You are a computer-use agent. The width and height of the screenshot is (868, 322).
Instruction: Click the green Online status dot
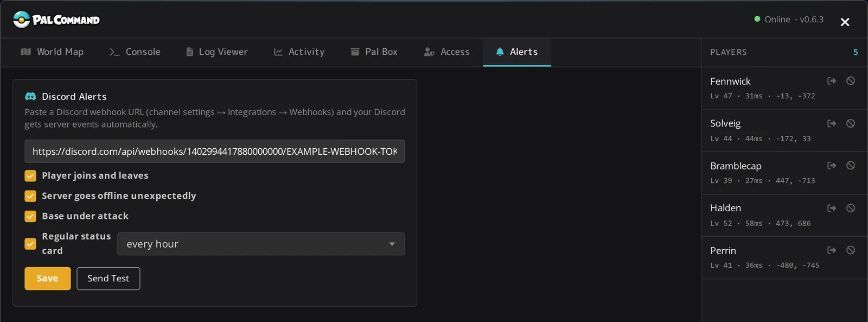(x=757, y=19)
